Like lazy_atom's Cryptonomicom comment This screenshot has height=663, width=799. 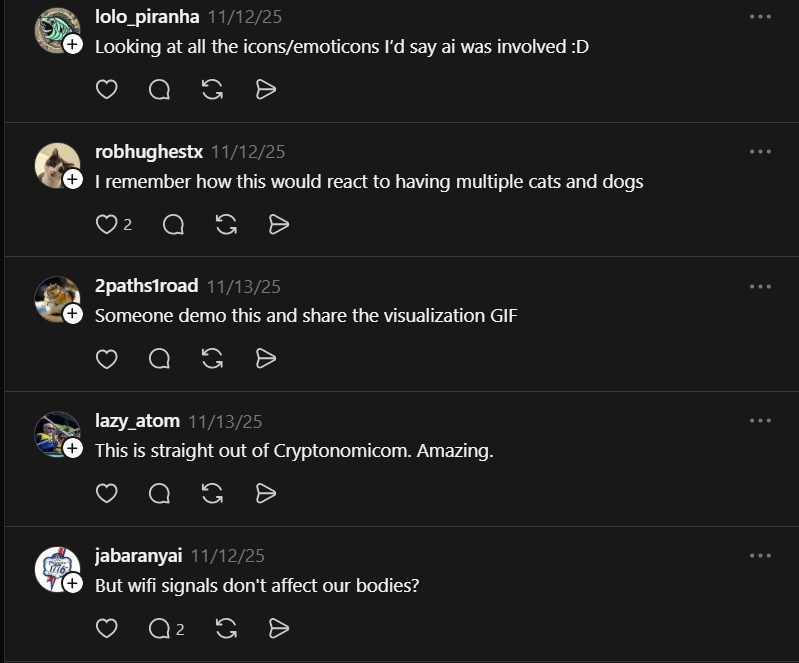pyautogui.click(x=106, y=493)
